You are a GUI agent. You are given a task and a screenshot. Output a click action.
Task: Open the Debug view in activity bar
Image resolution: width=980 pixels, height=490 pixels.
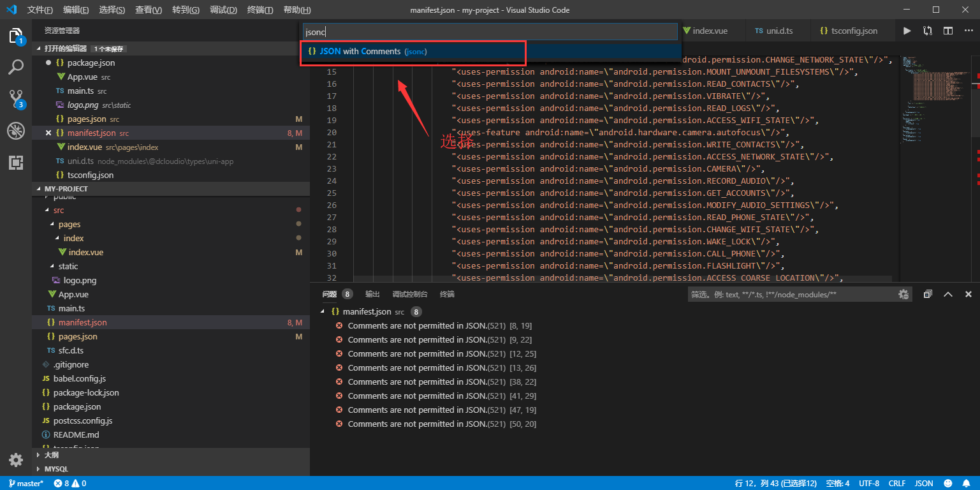pyautogui.click(x=16, y=131)
